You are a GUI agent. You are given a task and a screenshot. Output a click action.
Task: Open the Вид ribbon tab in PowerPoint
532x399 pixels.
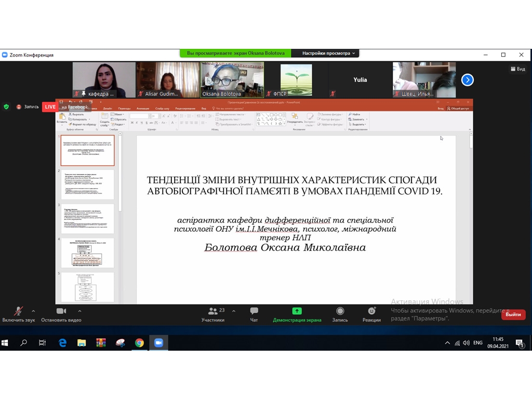[204, 109]
